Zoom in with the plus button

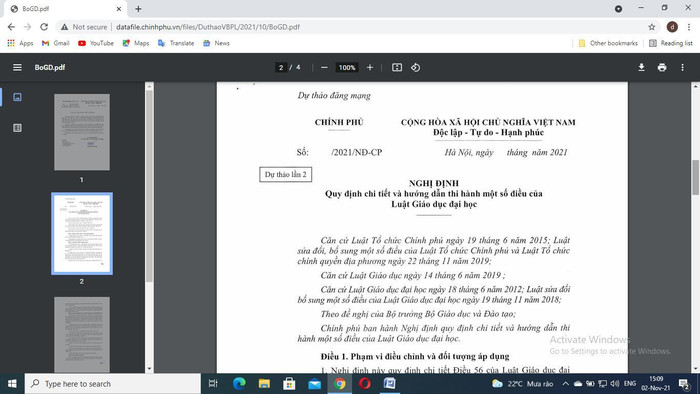coord(370,67)
